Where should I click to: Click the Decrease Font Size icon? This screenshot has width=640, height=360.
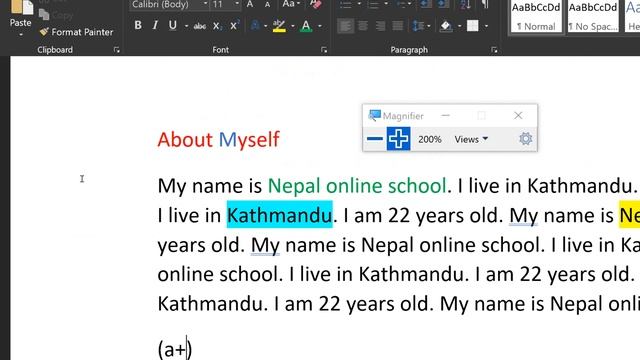267,4
